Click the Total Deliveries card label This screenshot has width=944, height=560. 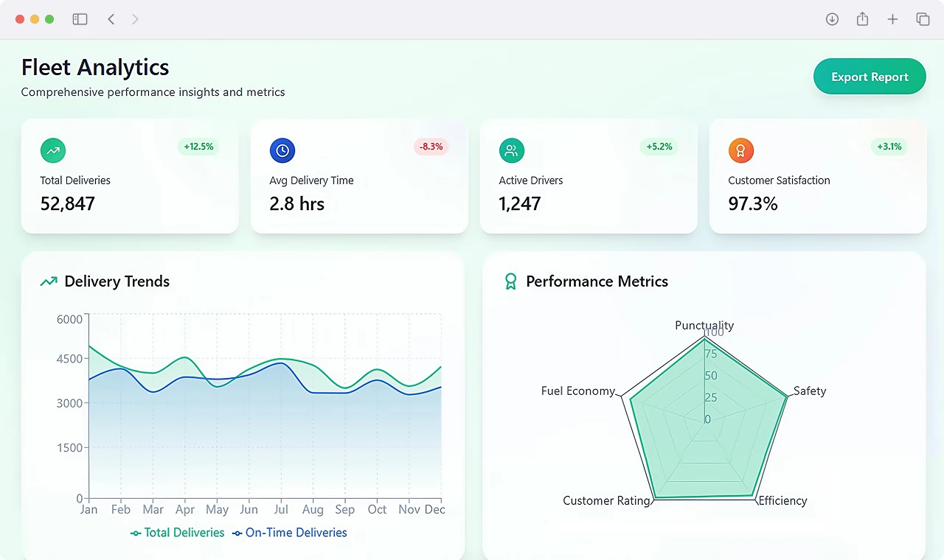click(x=75, y=181)
